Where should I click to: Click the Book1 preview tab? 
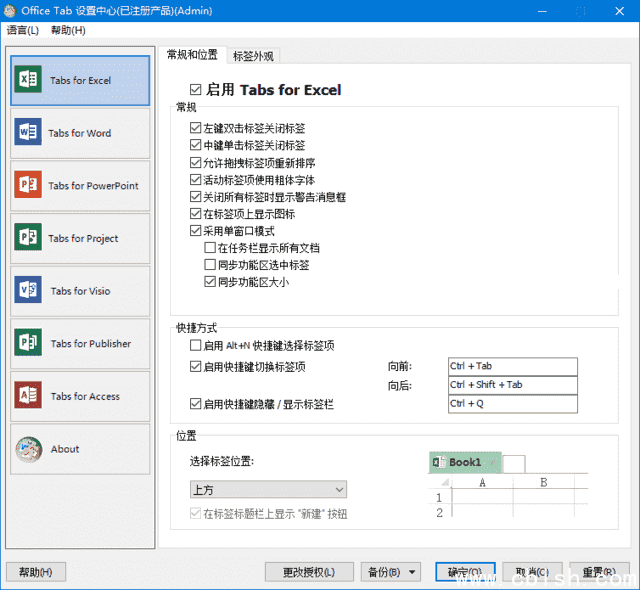(x=465, y=462)
